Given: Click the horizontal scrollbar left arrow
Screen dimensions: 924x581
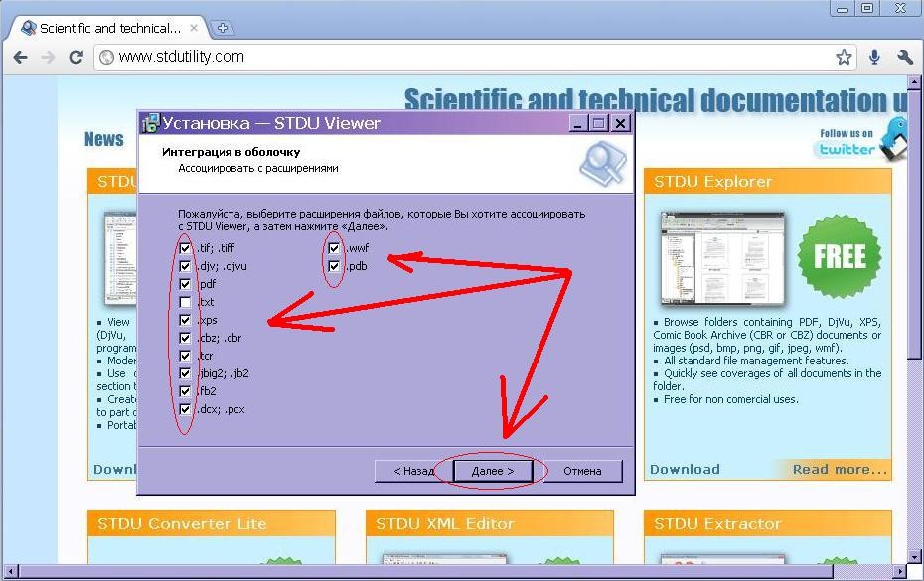Looking at the screenshot, I should (11, 572).
